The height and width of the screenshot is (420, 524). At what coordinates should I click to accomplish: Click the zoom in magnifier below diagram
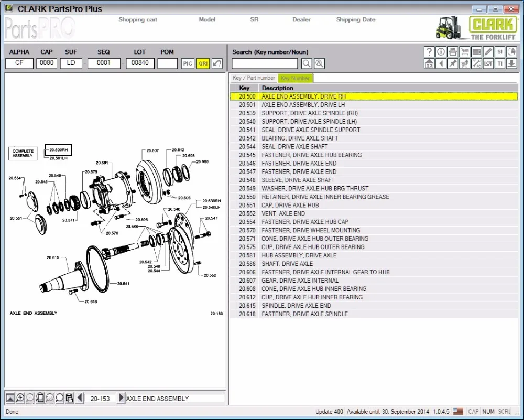click(20, 398)
